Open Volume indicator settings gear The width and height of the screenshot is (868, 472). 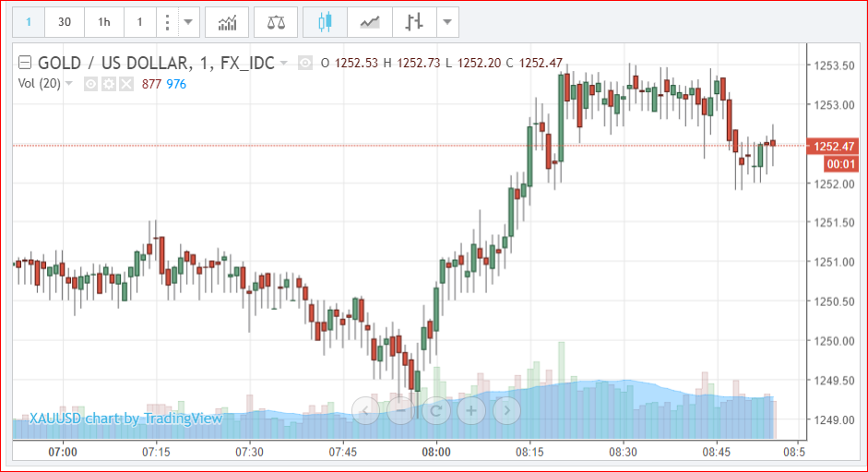[109, 84]
